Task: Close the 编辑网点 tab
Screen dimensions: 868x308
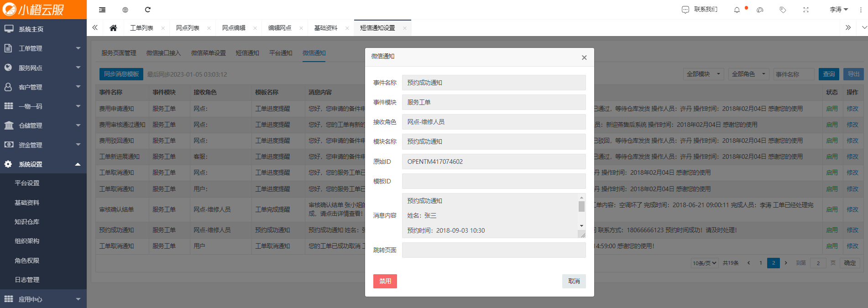Action: (301, 28)
